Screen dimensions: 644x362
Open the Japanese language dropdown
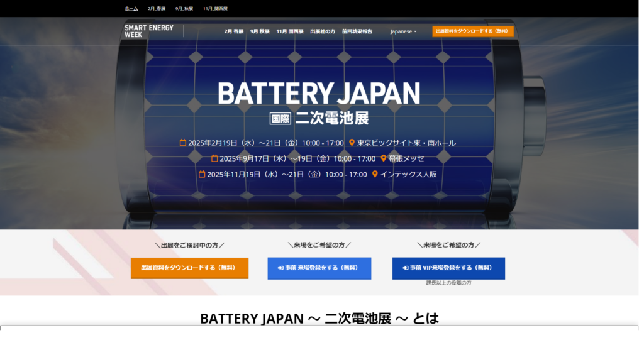click(403, 31)
